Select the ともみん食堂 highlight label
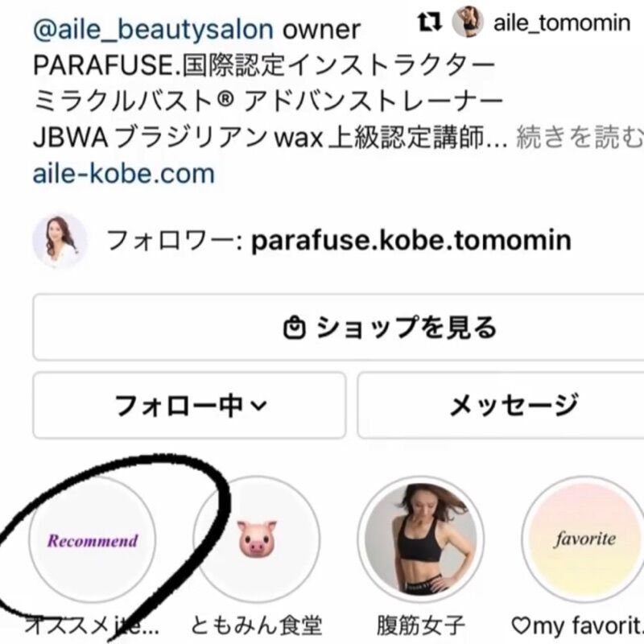Viewport: 644px width, 644px height. [x=257, y=625]
